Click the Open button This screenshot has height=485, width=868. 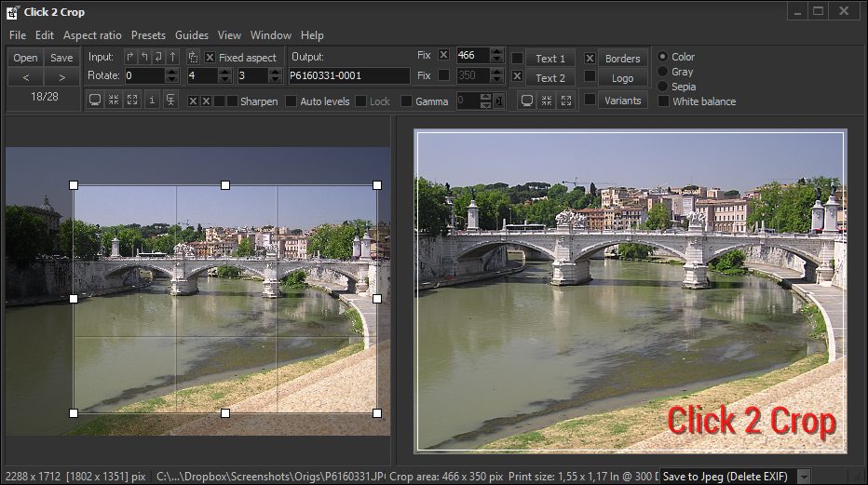click(25, 58)
